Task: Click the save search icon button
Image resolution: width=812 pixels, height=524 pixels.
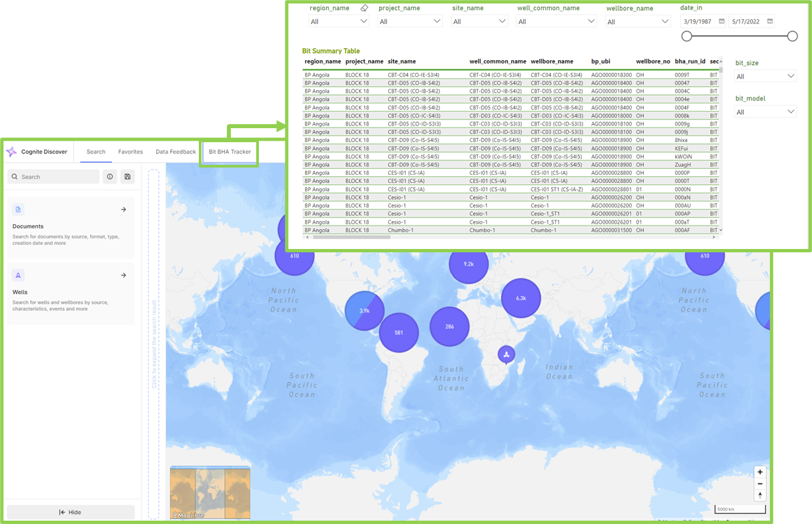Action: (x=127, y=177)
